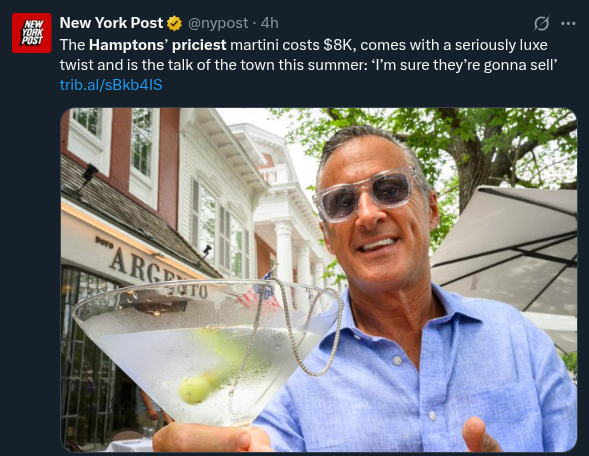The width and height of the screenshot is (589, 456).
Task: Click the gold verified badge
Action: point(174,24)
